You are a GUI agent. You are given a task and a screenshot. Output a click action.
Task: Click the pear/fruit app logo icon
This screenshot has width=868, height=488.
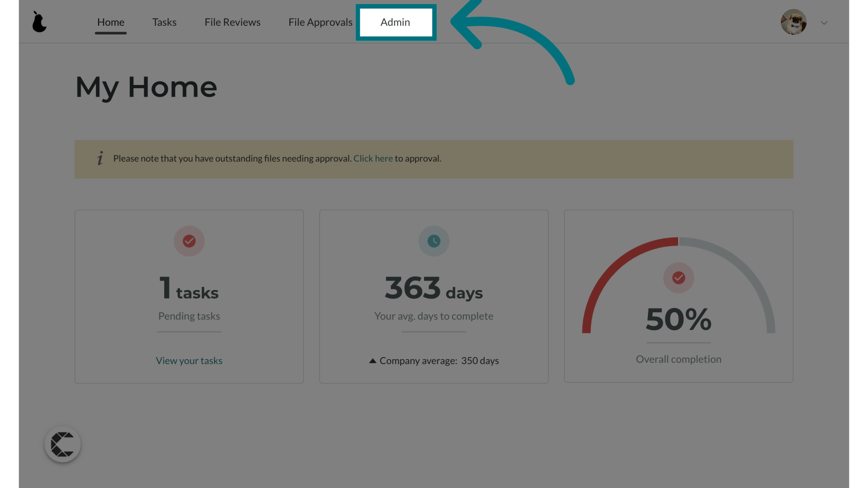click(39, 21)
